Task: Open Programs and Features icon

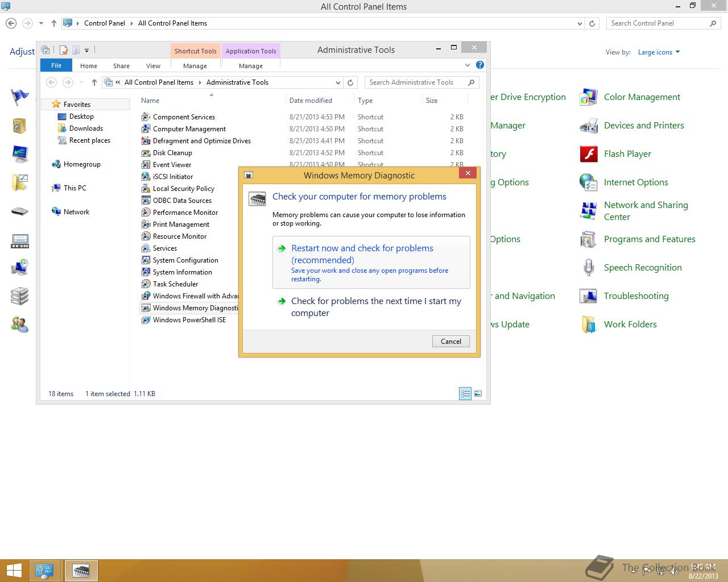Action: [588, 239]
